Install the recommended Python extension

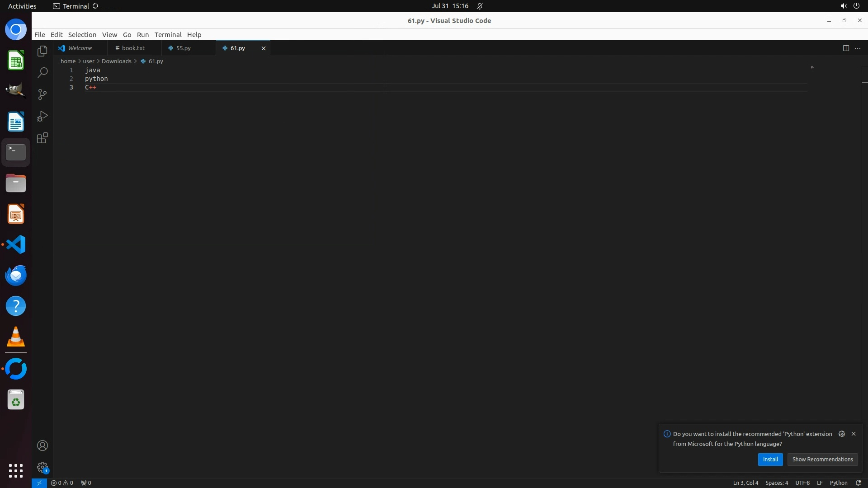[770, 459]
